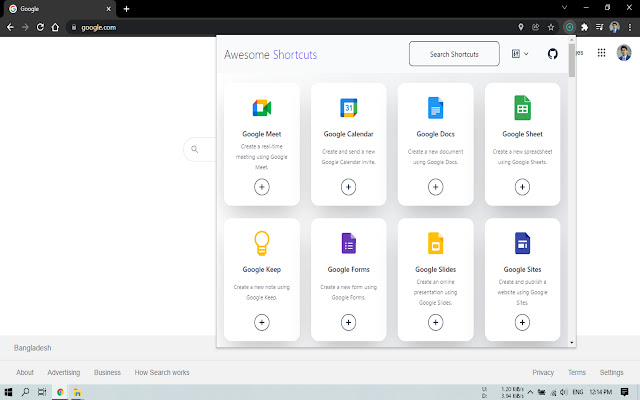Open the notification center icon

624,392
